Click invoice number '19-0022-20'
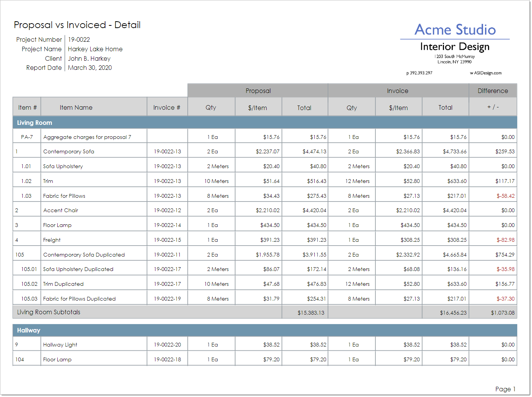 167,345
